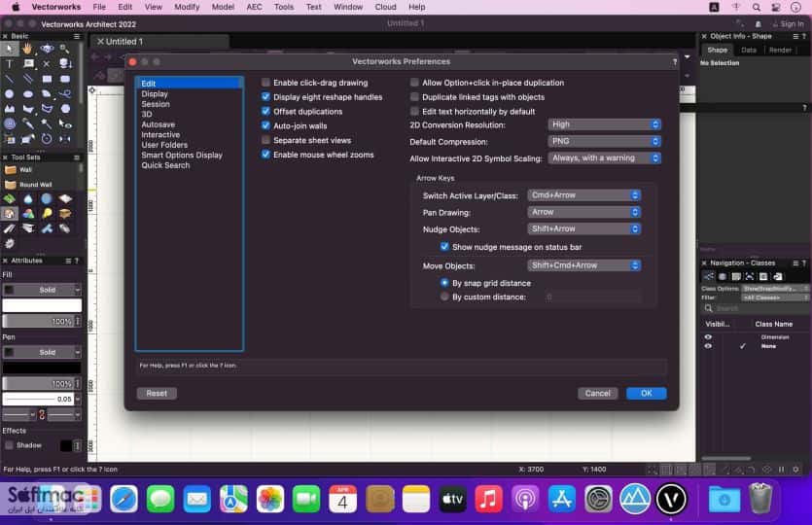Open the Classes tab in Navigation palette
Screen dimensions: 812x525
709,276
